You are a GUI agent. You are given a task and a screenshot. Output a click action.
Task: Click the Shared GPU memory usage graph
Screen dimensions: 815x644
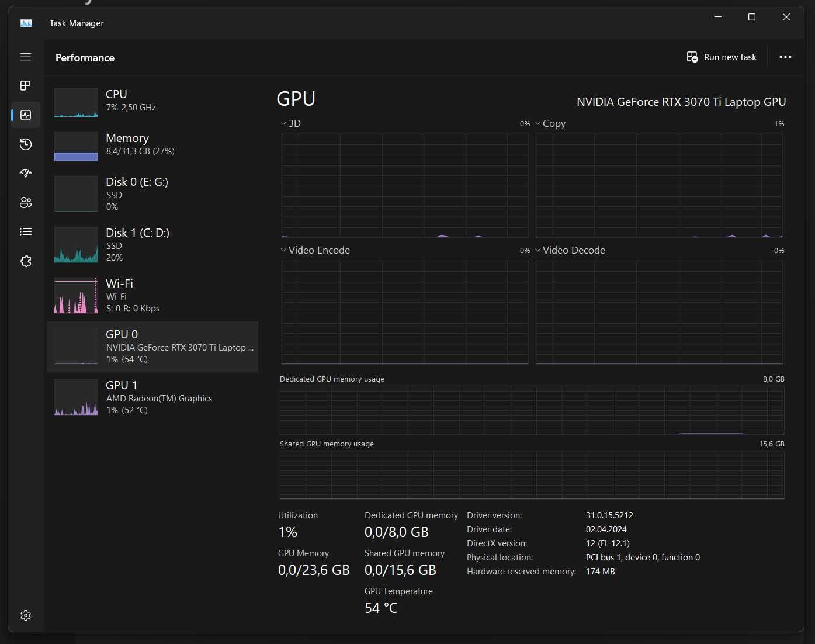532,475
